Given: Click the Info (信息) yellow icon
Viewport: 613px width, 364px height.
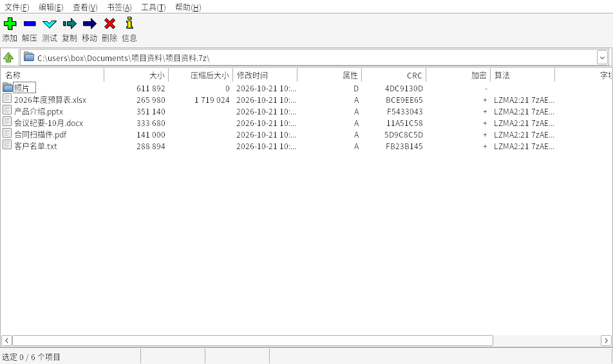Looking at the screenshot, I should point(129,23).
